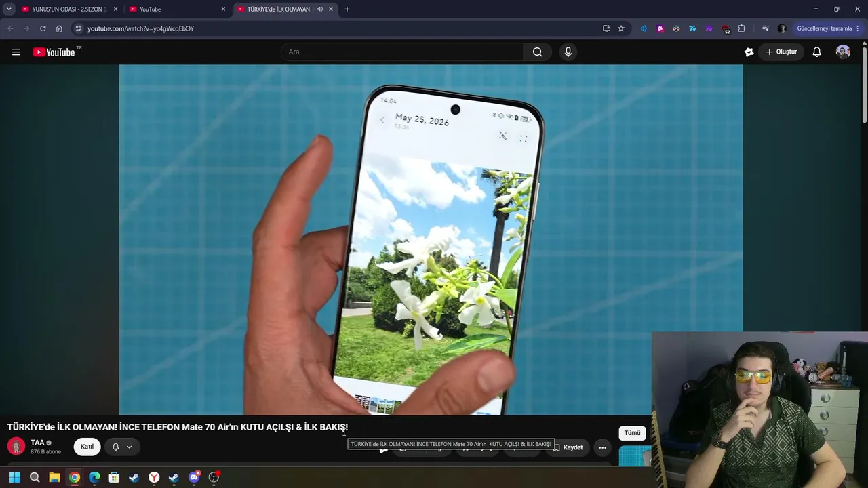Screen dimensions: 868x488
Task: Click the Katıl join button
Action: tap(87, 447)
